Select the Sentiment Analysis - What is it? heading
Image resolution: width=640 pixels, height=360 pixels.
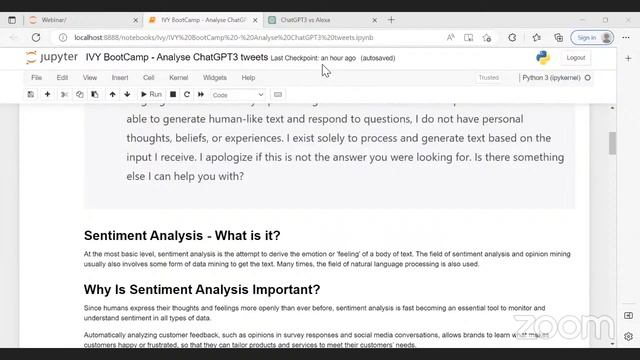tap(182, 236)
